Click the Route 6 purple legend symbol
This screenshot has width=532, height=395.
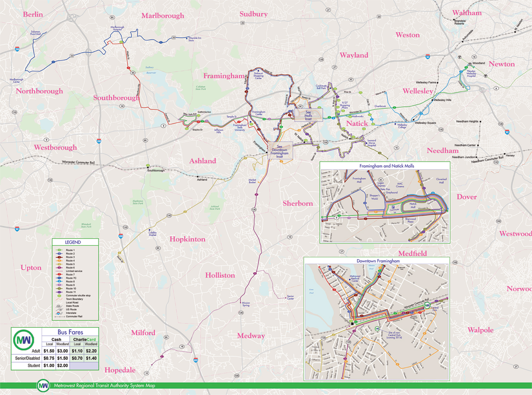tap(59, 268)
